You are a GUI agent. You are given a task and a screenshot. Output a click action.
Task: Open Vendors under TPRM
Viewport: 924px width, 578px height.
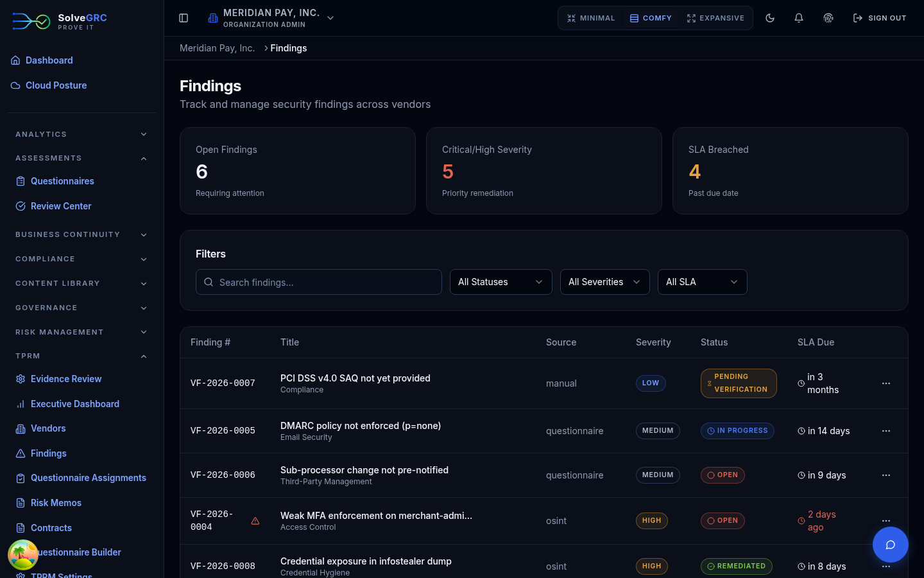coord(48,428)
